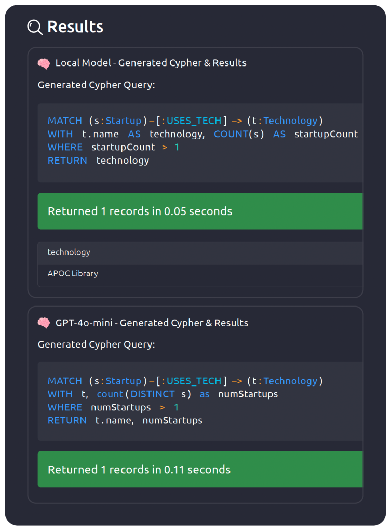Click the technology column header
This screenshot has width=392, height=532.
click(69, 252)
